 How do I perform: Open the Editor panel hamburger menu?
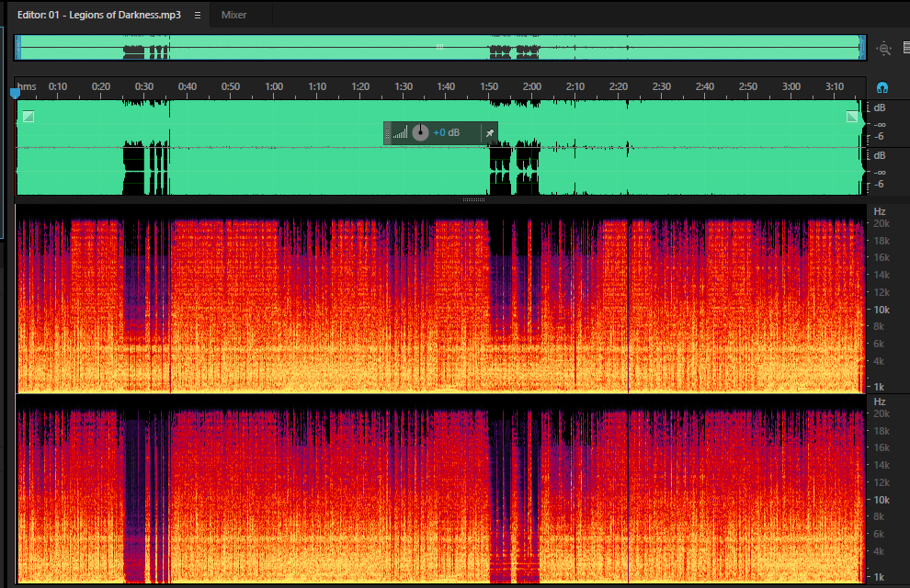(198, 15)
